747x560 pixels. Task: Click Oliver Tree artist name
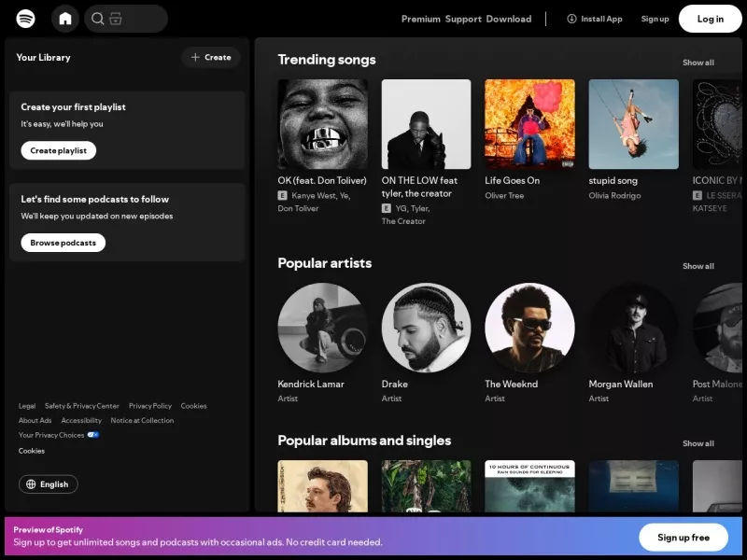[x=504, y=195]
